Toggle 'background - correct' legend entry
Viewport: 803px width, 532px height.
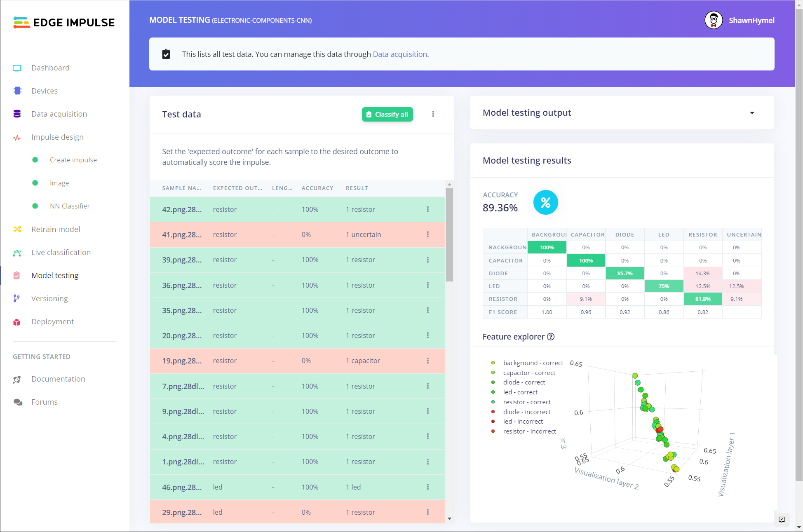[x=528, y=363]
